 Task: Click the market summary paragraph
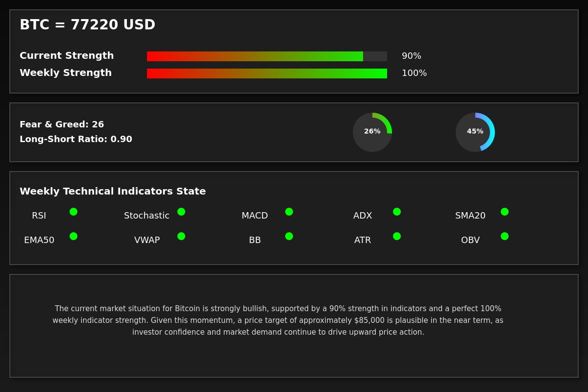(278, 320)
